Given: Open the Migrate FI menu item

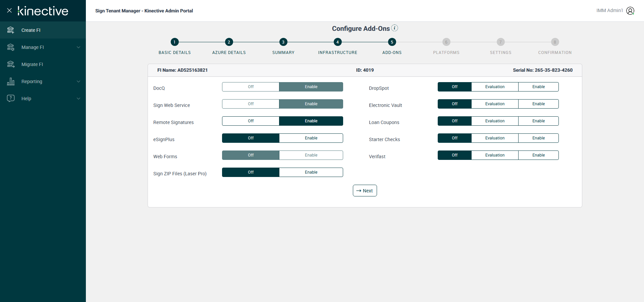Looking at the screenshot, I should (x=43, y=64).
